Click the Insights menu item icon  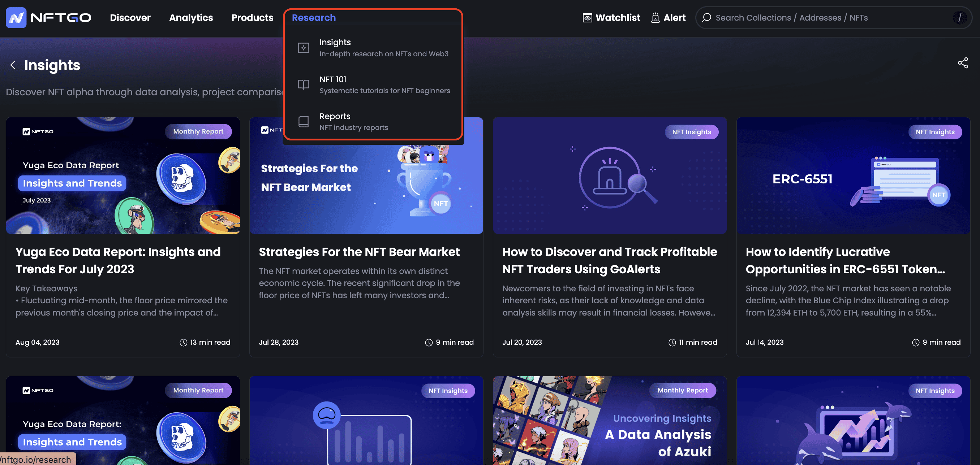click(303, 48)
